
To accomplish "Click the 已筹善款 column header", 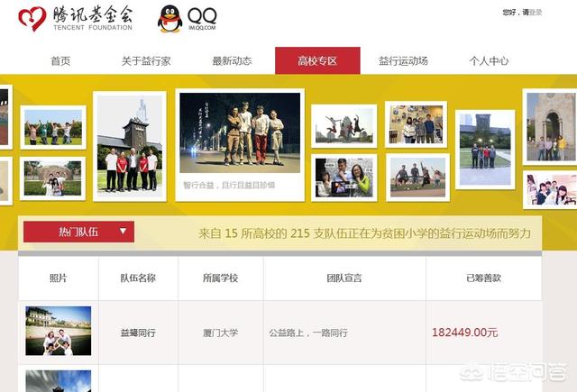I will (x=483, y=278).
